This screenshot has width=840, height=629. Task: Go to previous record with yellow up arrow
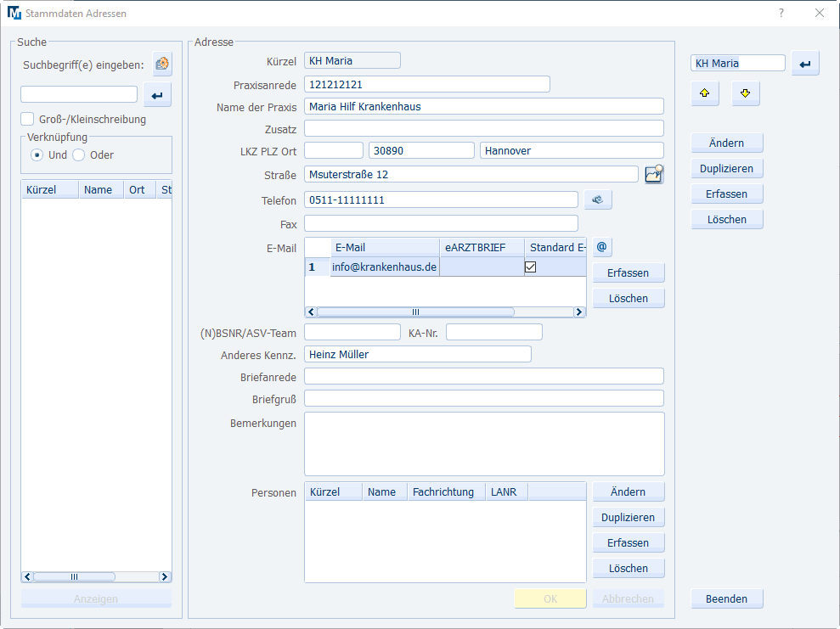[705, 93]
